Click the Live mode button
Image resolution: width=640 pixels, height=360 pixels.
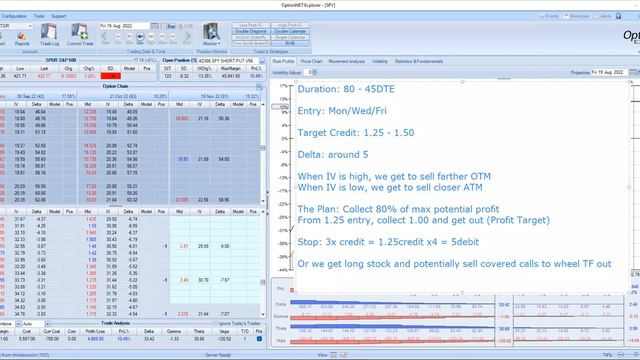[186, 26]
